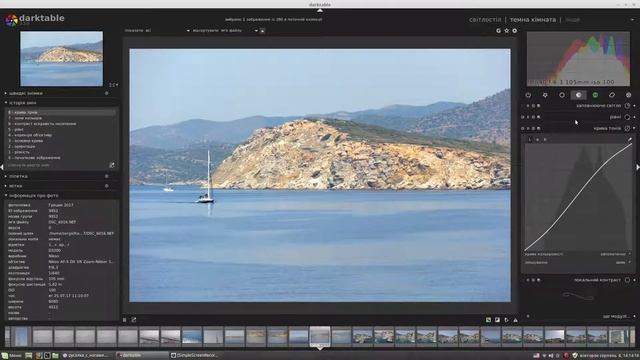Viewport: 640px width, 360px height.
Task: Switch the крива тонів module on or off
Action: (523, 129)
